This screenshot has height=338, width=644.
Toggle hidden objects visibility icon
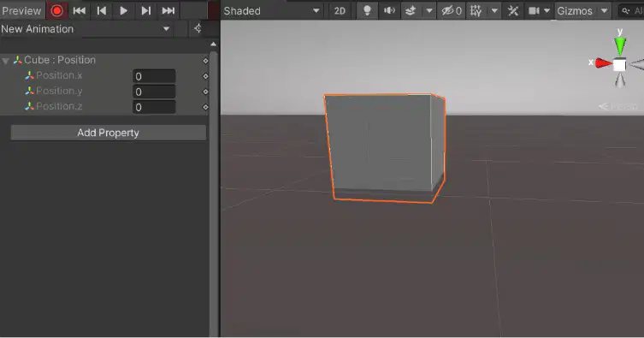452,10
